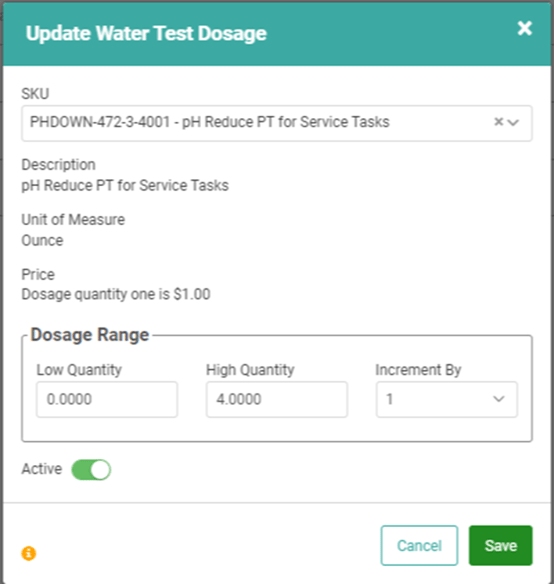Cancel the dosage update
The height and width of the screenshot is (584, 554).
tap(419, 546)
